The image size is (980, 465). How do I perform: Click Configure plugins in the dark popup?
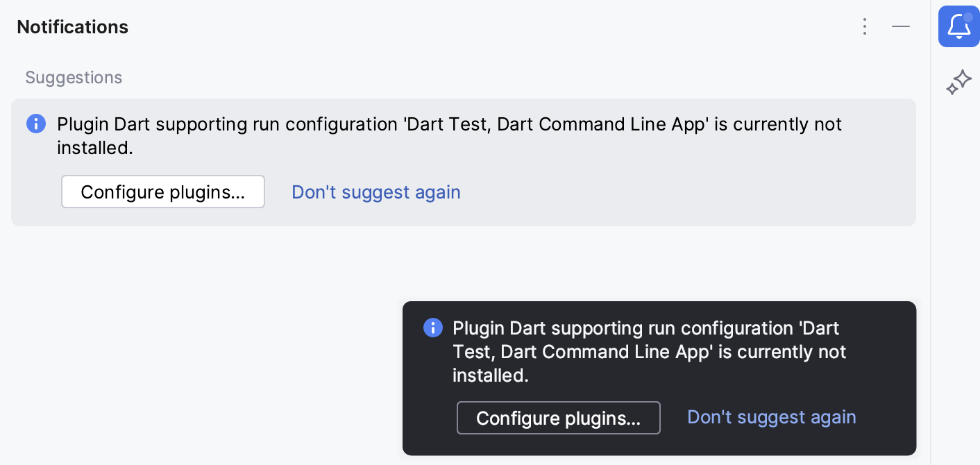[559, 418]
